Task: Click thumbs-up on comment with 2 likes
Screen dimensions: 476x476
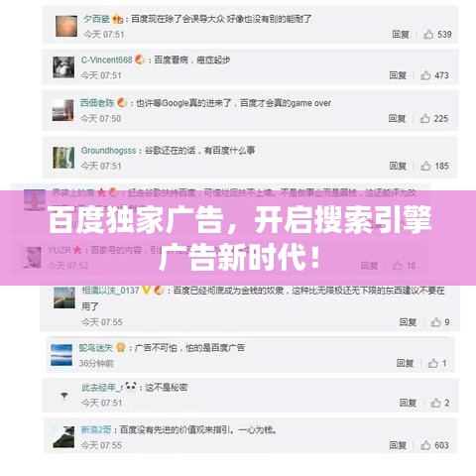Action: pos(435,403)
